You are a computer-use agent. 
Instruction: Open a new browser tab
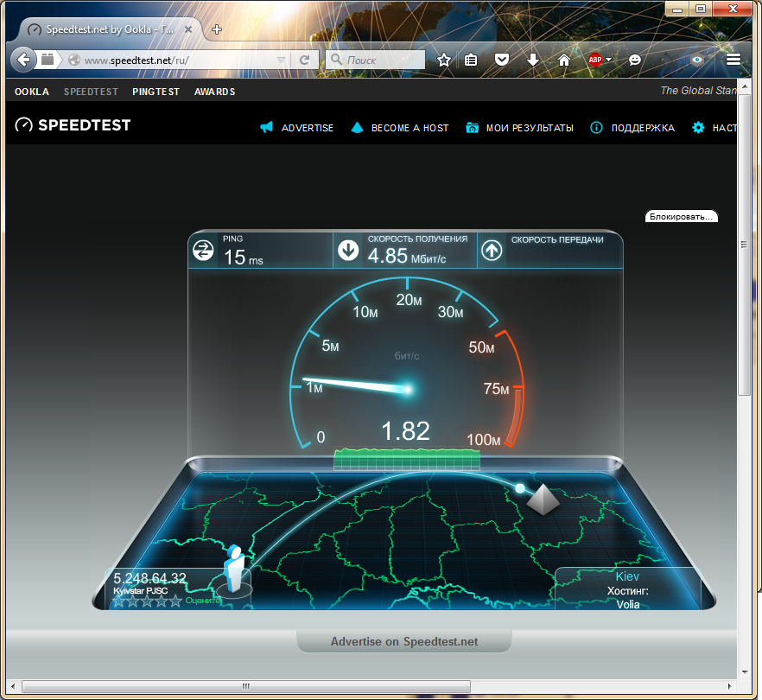217,29
